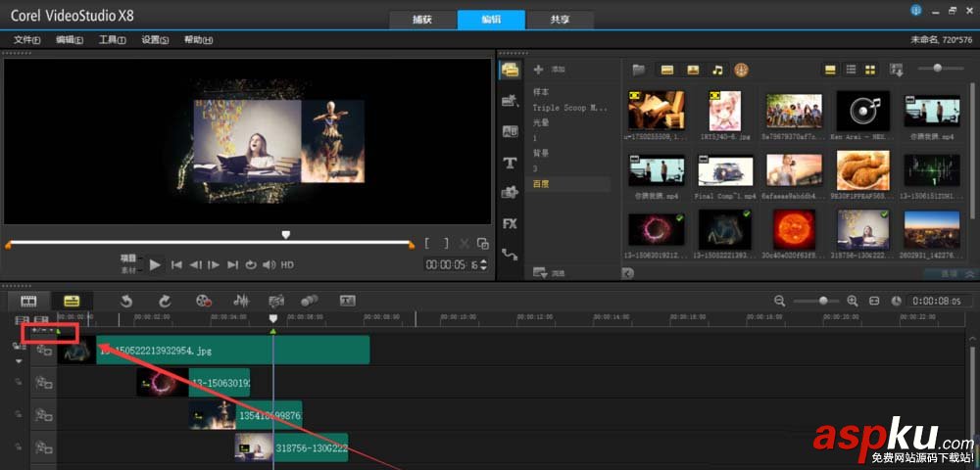Switch to the 共享 (Share) tab
980x470 pixels.
[560, 20]
